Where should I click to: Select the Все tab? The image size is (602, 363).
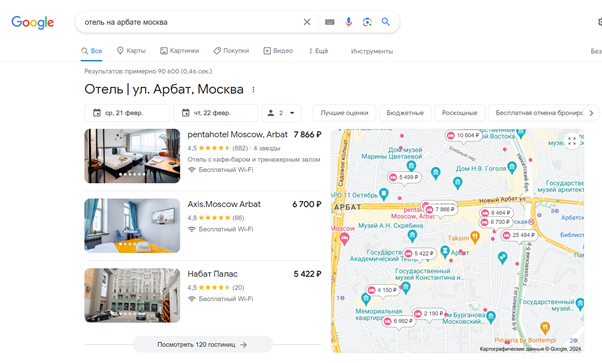(92, 51)
